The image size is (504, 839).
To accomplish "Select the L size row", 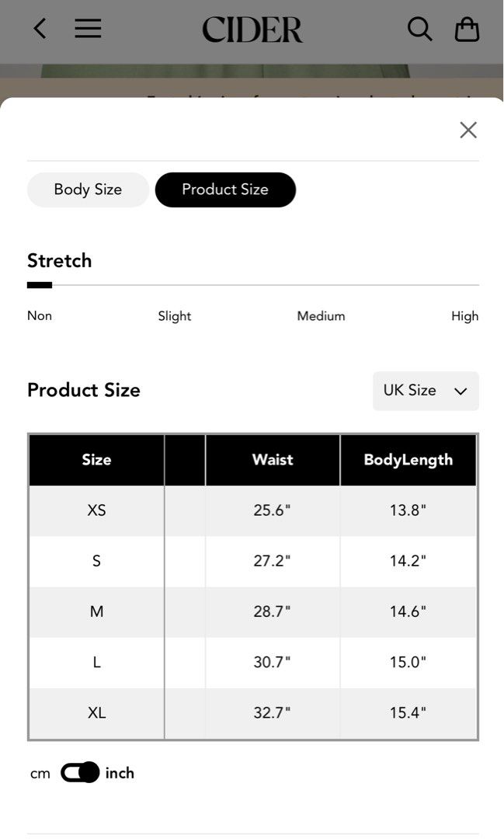I will click(96, 662).
